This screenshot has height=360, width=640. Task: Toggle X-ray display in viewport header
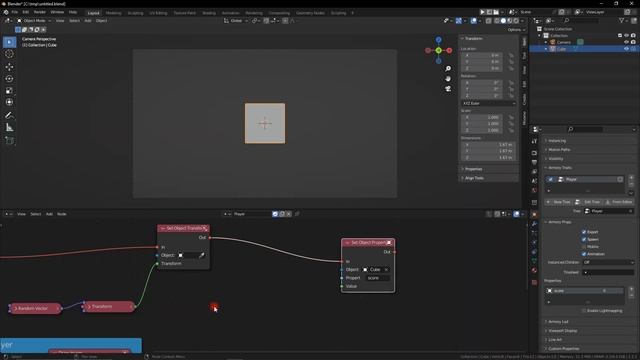[x=489, y=20]
